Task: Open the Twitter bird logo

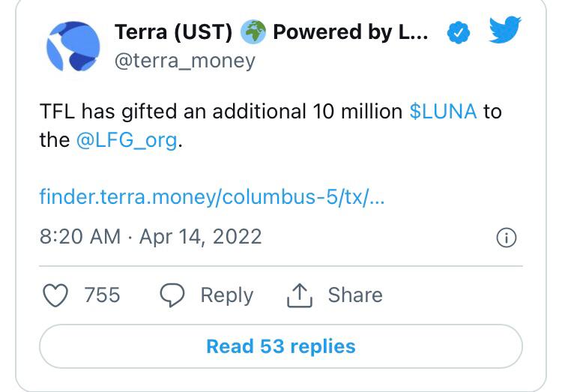Action: [x=505, y=31]
